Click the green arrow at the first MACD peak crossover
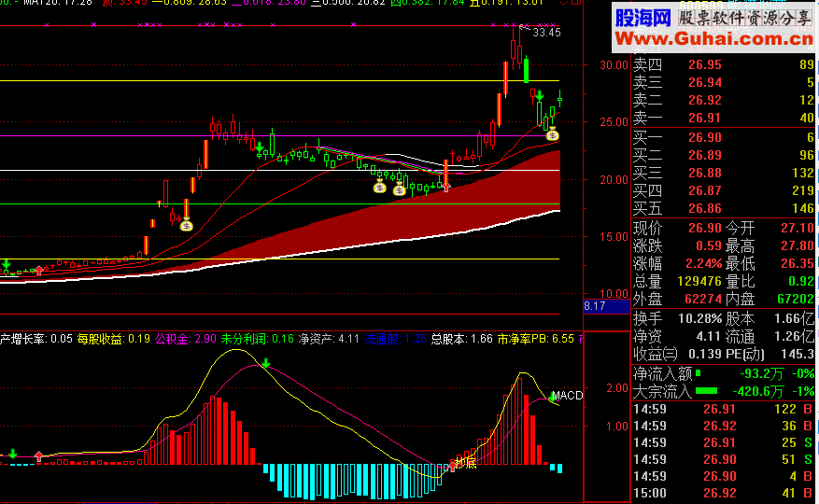This screenshot has height=504, width=819. (266, 363)
